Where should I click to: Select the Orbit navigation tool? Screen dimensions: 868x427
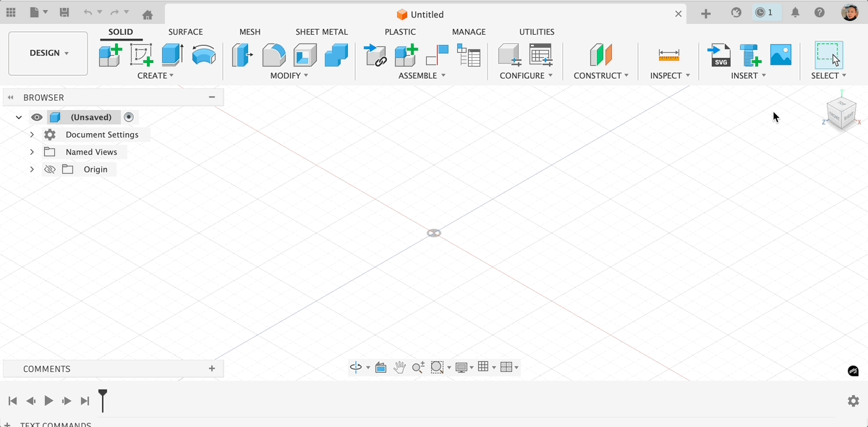coord(356,368)
